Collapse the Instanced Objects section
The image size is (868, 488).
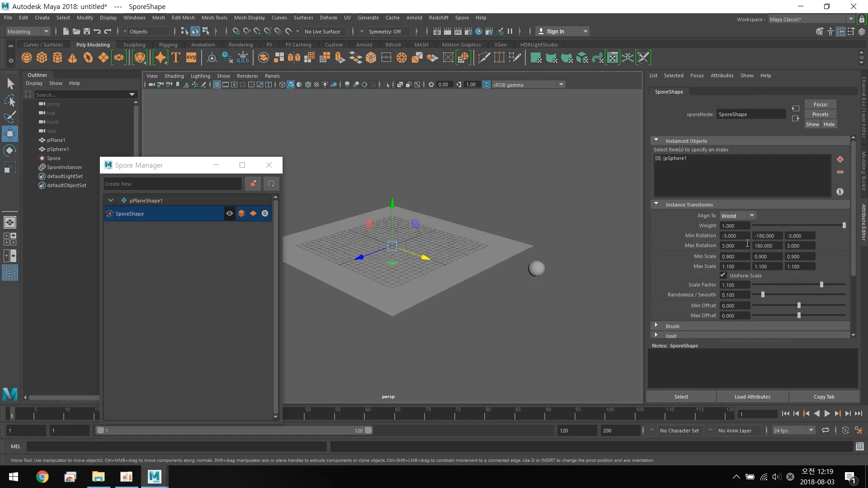click(656, 141)
